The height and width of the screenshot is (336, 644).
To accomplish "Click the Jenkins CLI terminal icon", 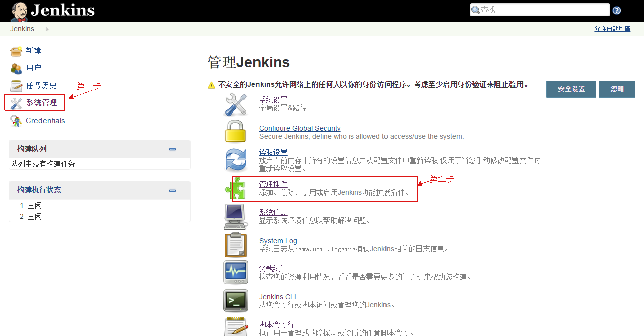I will [235, 300].
